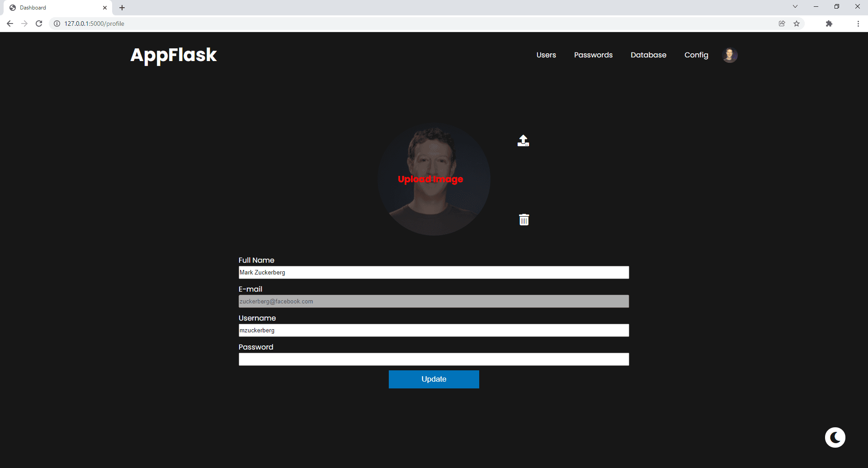Viewport: 868px width, 468px height.
Task: Open Chrome three-dot menu
Action: [858, 24]
